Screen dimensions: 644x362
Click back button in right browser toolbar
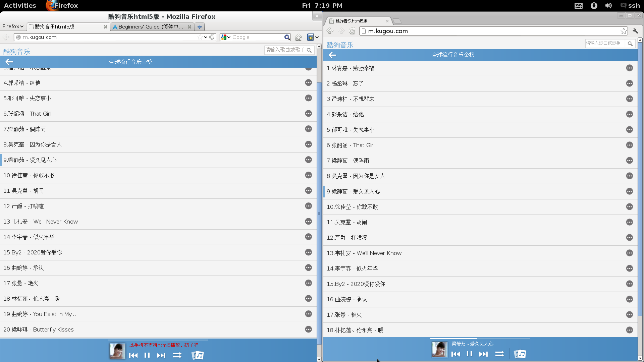(x=330, y=31)
